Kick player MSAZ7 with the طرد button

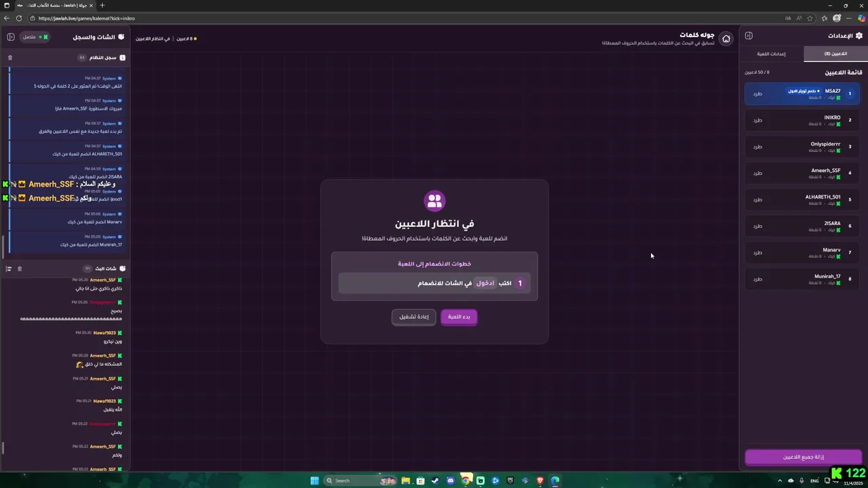[757, 94]
